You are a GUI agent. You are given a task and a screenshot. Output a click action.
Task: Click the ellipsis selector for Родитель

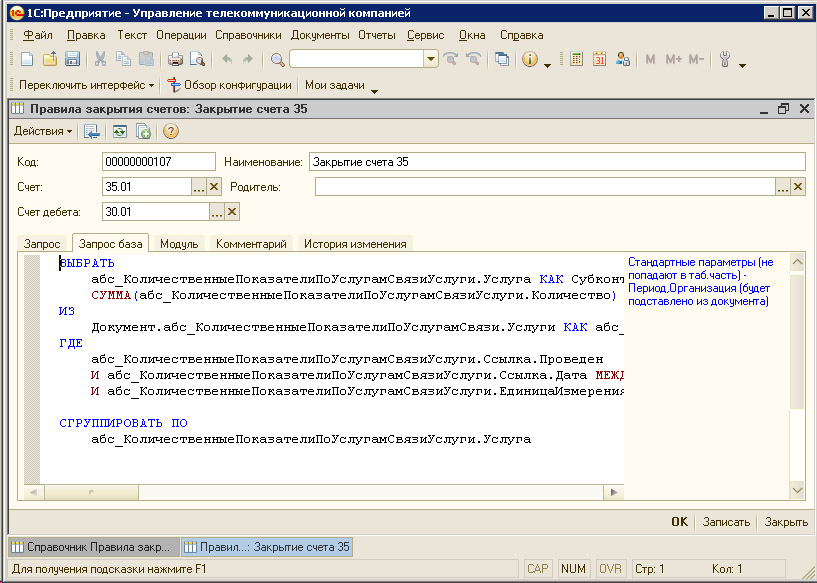point(783,187)
